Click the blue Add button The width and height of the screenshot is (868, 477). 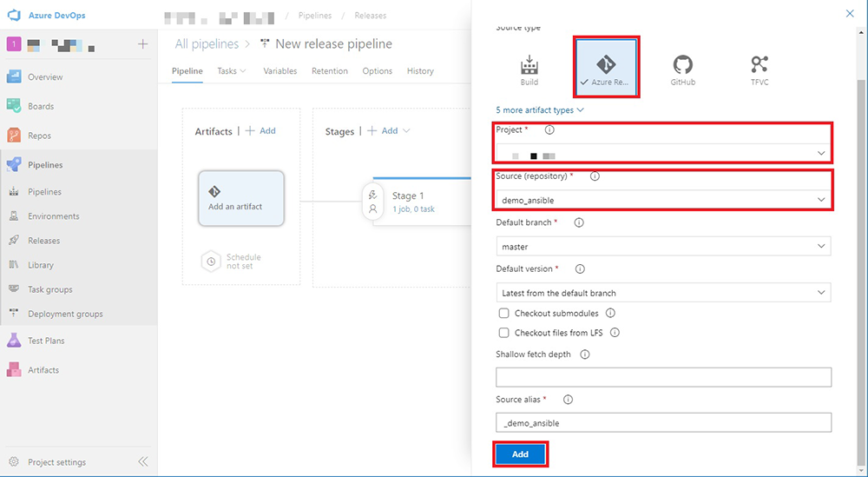520,454
